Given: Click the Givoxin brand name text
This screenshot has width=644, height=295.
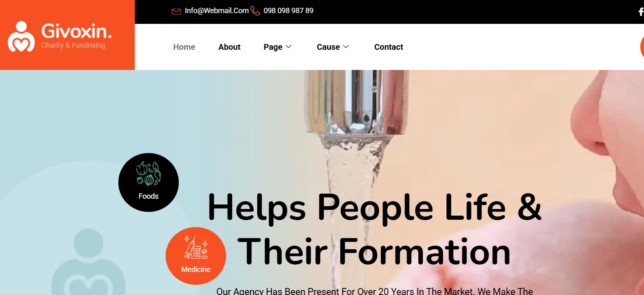Looking at the screenshot, I should [x=76, y=31].
